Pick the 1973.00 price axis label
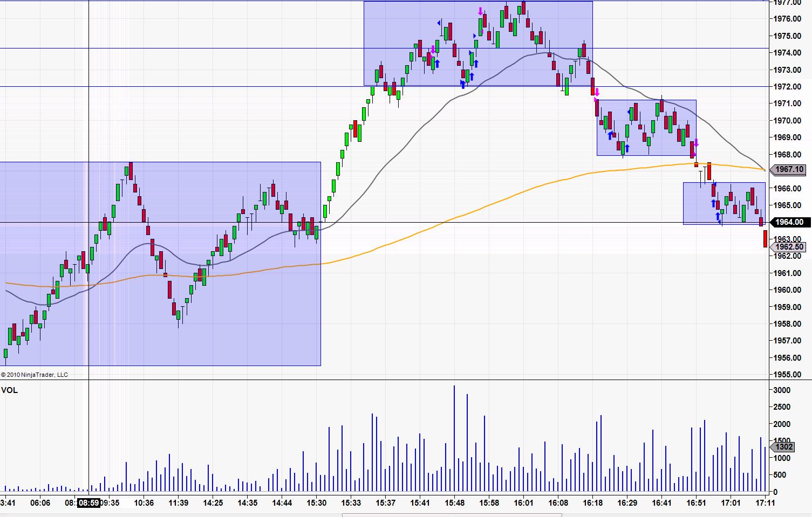812x517 pixels. click(787, 70)
